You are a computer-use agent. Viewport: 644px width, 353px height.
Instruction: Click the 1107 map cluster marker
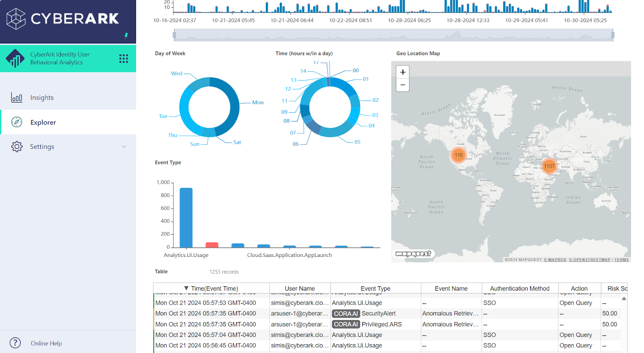(549, 166)
